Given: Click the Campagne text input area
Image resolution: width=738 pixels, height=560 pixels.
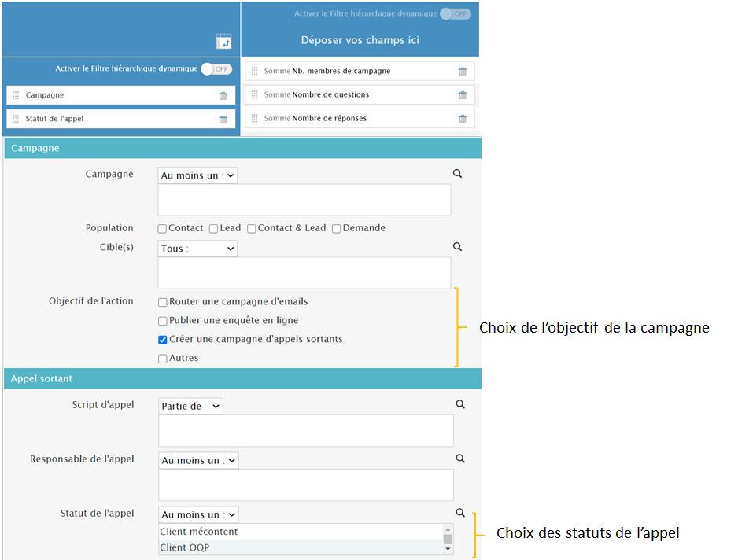Looking at the screenshot, I should pos(304,200).
